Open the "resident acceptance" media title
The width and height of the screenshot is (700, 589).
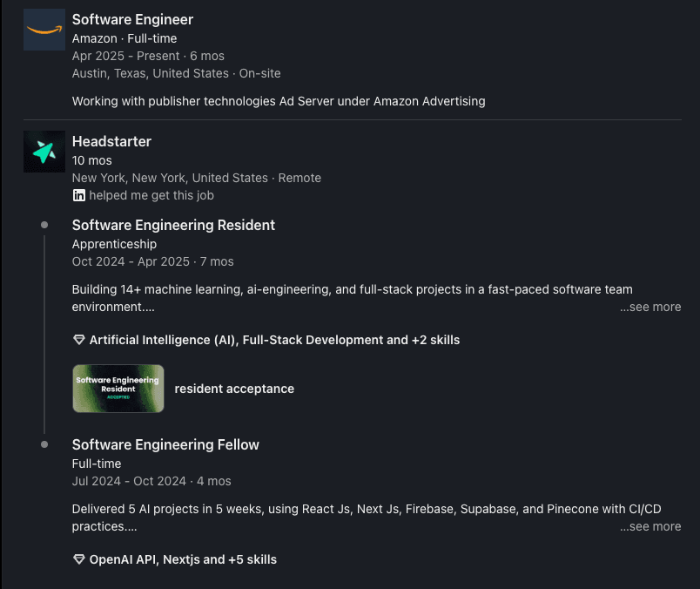click(x=234, y=389)
